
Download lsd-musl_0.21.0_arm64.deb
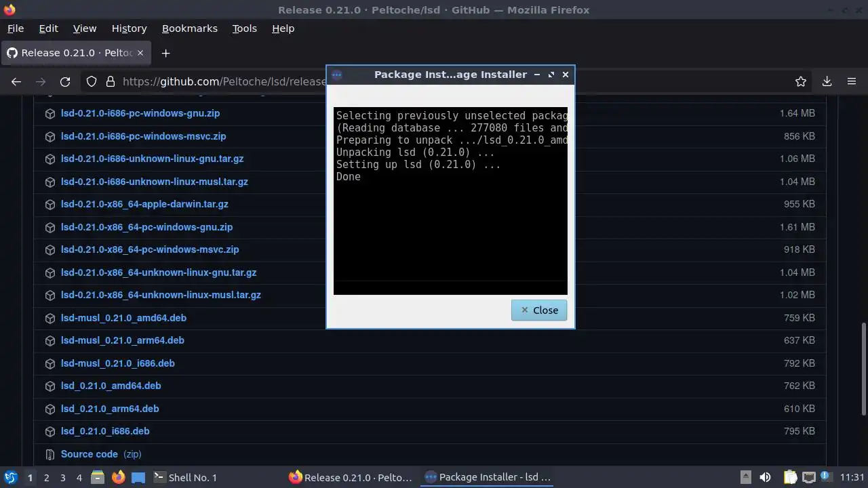[x=123, y=340]
